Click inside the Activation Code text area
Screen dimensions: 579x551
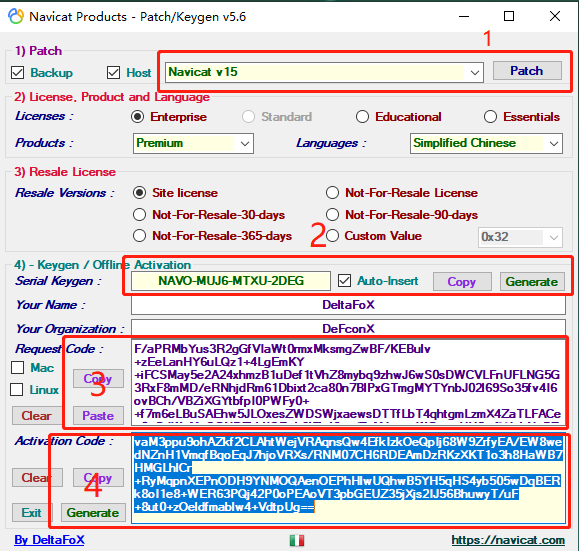(348, 479)
